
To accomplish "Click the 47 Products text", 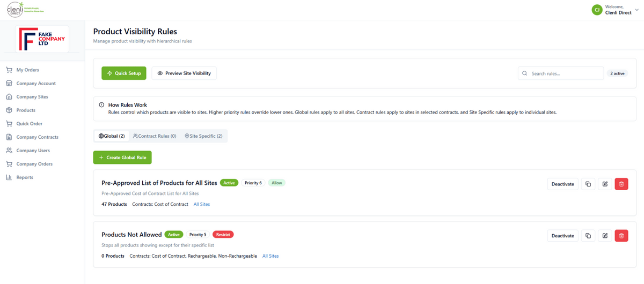I will click(114, 204).
